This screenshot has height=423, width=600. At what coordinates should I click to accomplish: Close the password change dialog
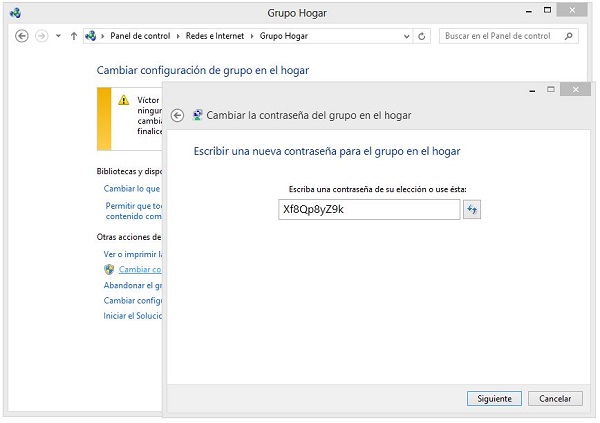click(575, 90)
